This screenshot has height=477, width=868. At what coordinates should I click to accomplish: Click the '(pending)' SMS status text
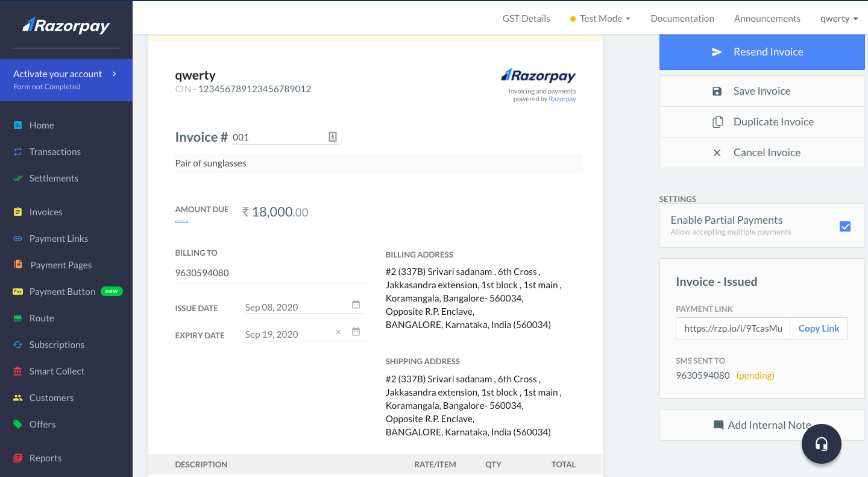pyautogui.click(x=755, y=375)
